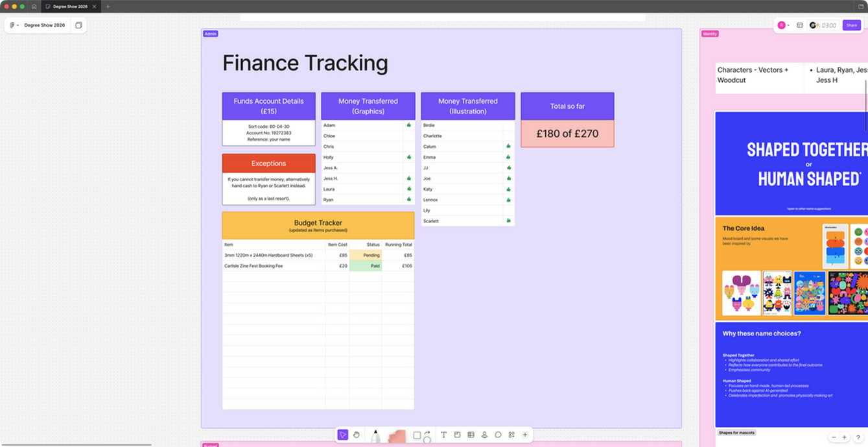Select the Stamp tool
868x447 pixels.
coord(484,435)
